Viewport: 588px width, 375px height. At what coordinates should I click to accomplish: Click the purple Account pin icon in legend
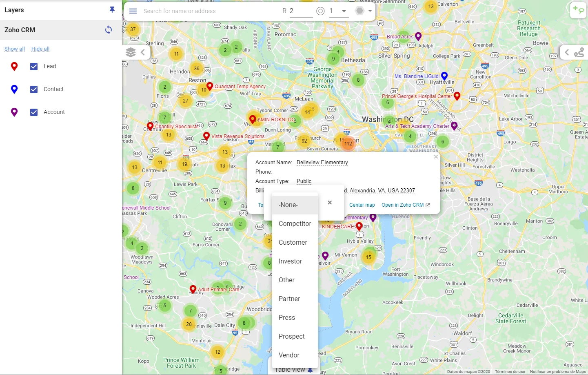(x=14, y=112)
